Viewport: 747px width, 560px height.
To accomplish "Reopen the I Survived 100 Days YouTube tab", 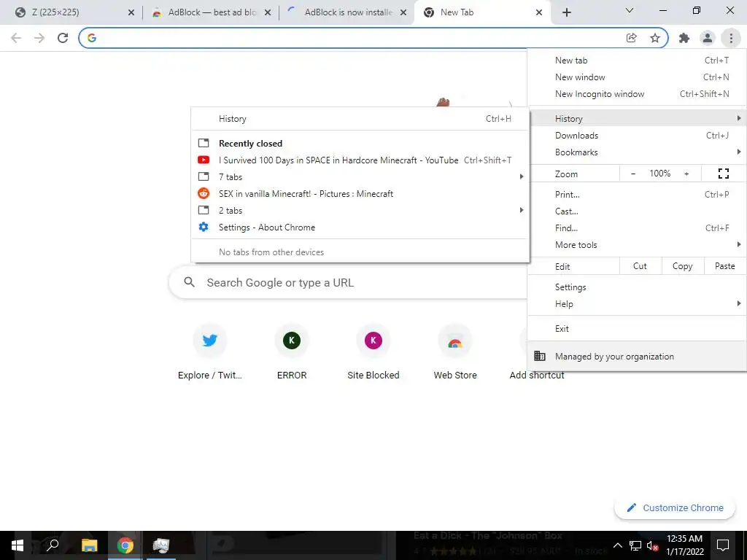I will 360,160.
